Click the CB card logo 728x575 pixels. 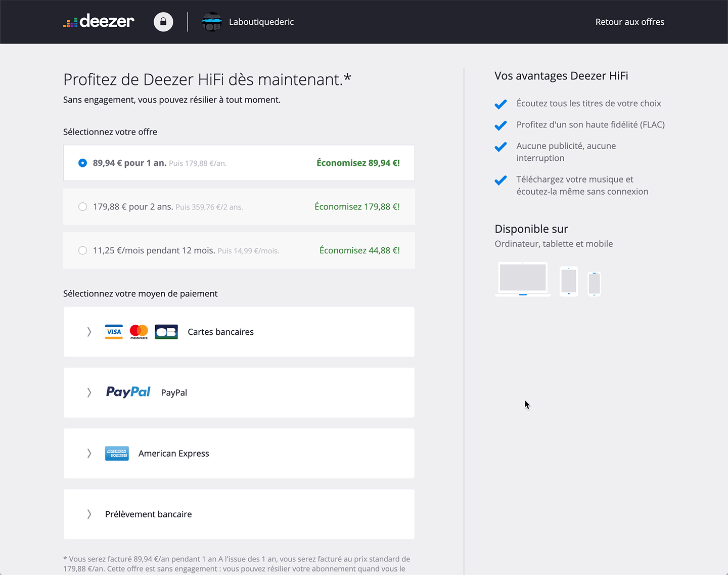click(166, 332)
